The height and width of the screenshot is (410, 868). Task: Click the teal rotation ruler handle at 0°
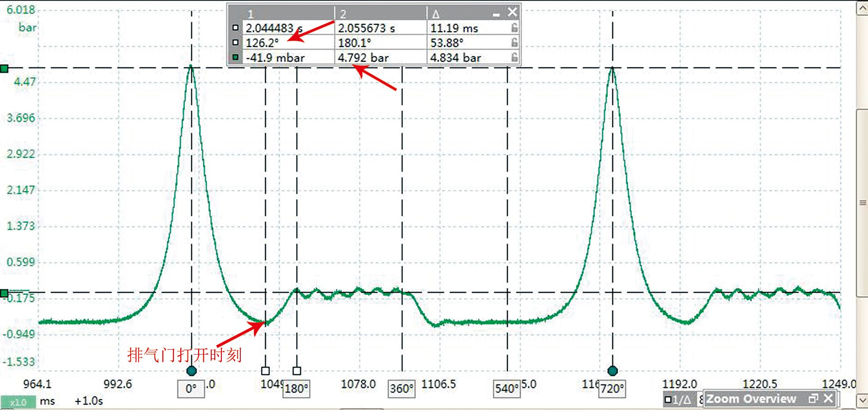[x=191, y=371]
